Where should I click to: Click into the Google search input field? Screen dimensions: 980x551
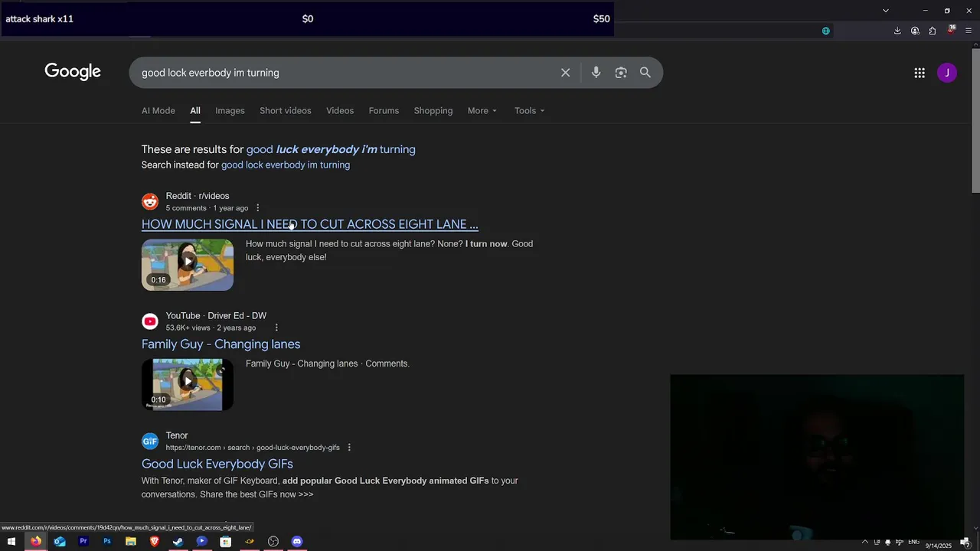[x=345, y=73]
